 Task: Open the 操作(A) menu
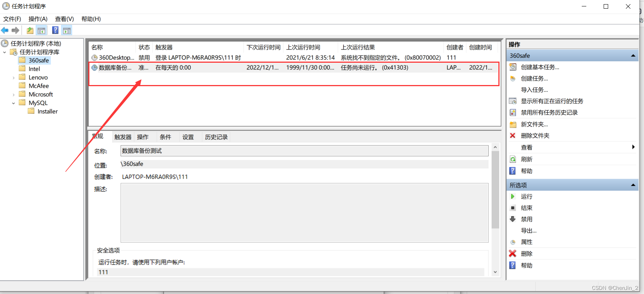pos(38,19)
